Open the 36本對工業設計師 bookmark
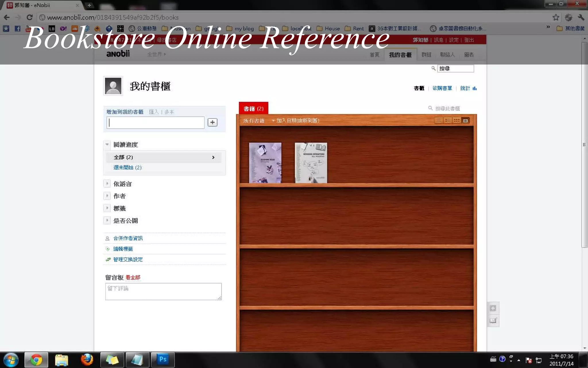This screenshot has width=588, height=368. coord(395,28)
